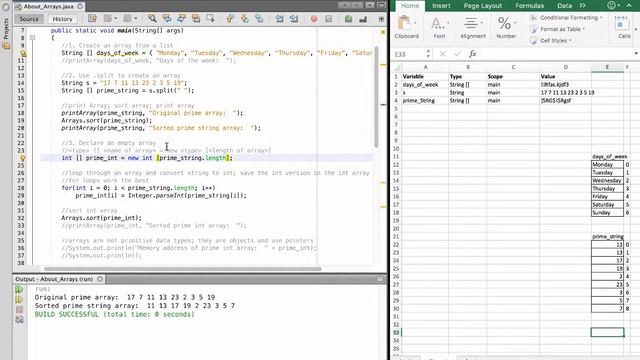
Task: Toggle Highlight Search in the NetBeans toolbar
Action: [x=196, y=19]
